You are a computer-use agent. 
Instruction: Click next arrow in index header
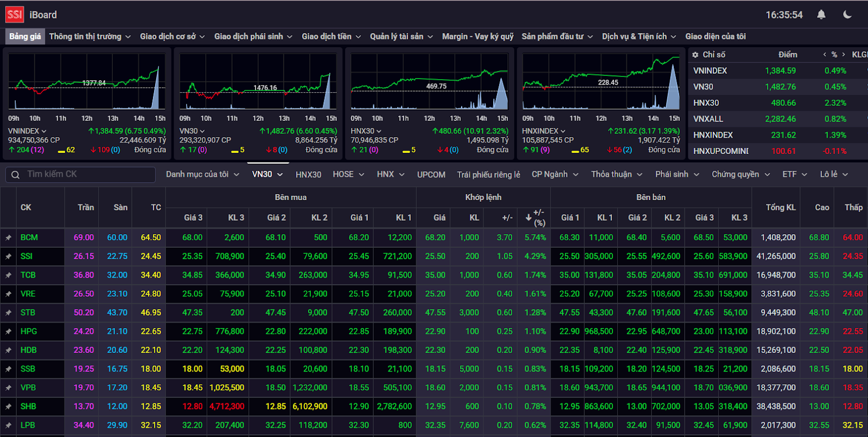tap(844, 55)
